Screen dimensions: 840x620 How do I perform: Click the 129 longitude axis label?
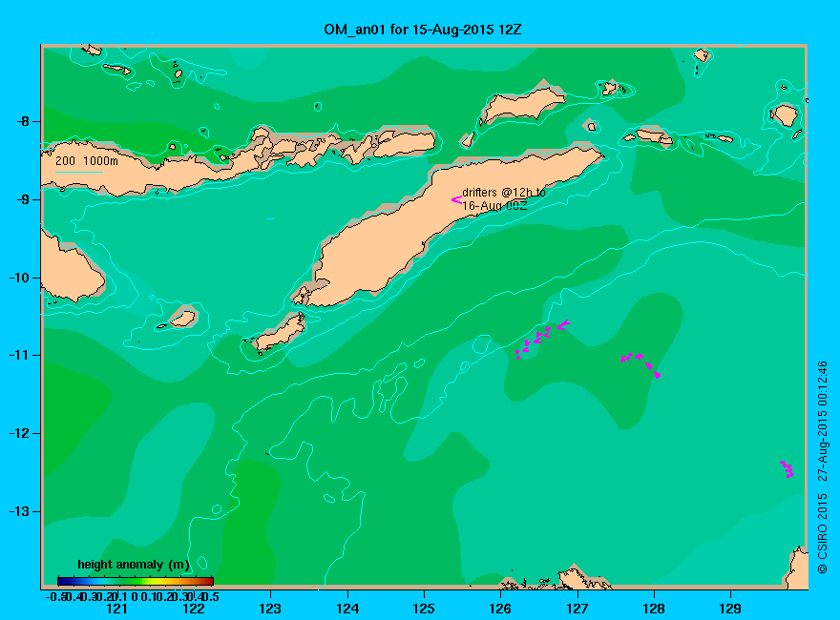pyautogui.click(x=730, y=609)
